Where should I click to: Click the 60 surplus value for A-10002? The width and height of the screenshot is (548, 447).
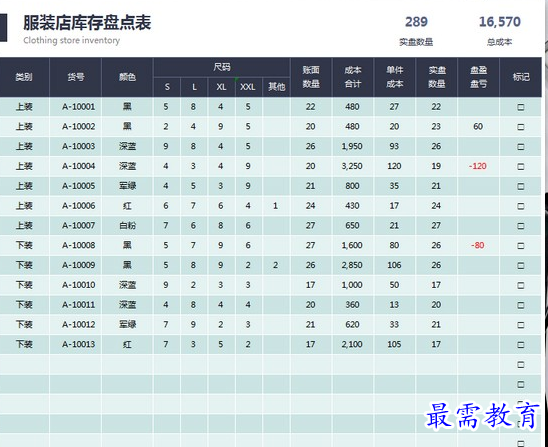pos(478,127)
